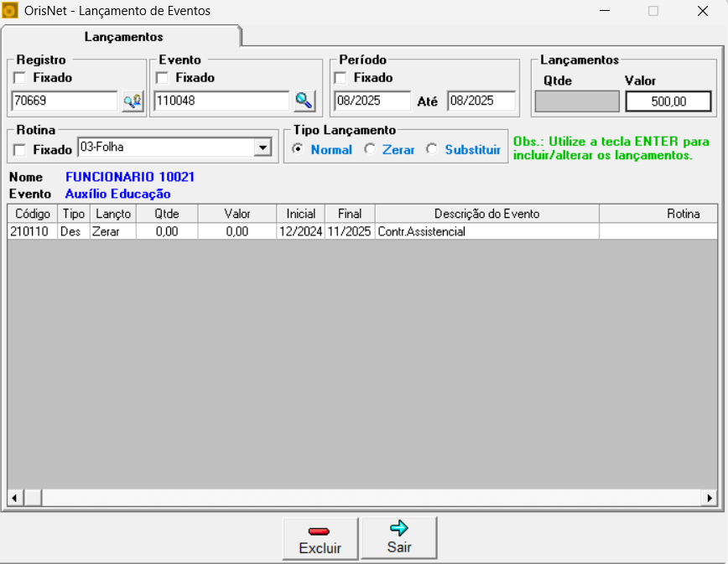The image size is (728, 564).
Task: Check the Fixado box under Período
Action: pos(341,78)
